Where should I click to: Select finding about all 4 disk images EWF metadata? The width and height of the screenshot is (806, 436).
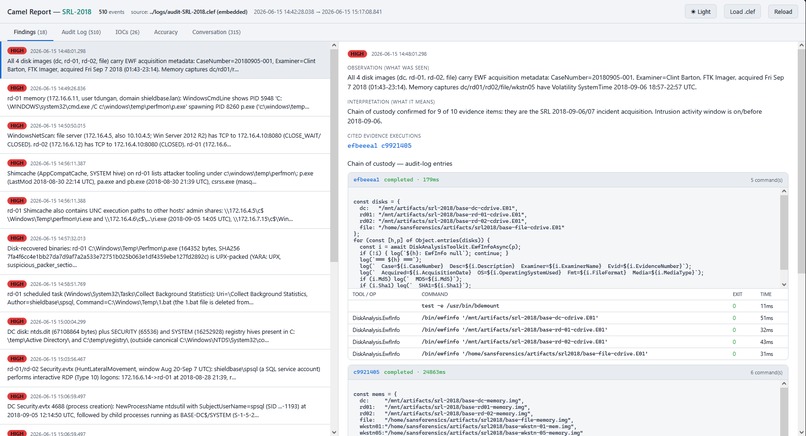(165, 60)
